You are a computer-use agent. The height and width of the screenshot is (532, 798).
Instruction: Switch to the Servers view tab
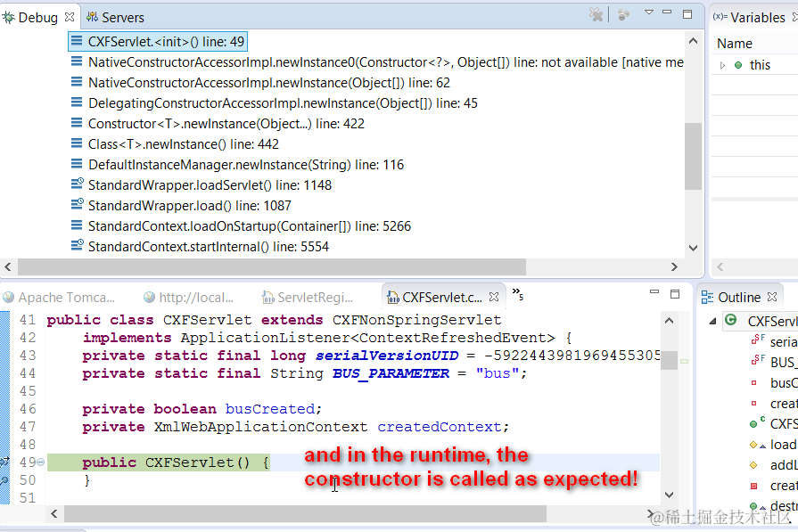(x=116, y=18)
